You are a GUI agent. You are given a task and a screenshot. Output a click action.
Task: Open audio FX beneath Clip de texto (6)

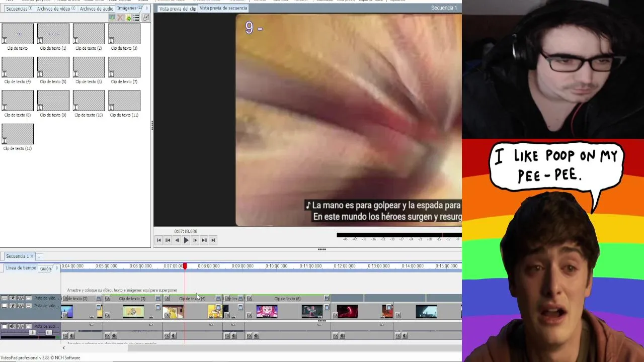tap(249, 335)
